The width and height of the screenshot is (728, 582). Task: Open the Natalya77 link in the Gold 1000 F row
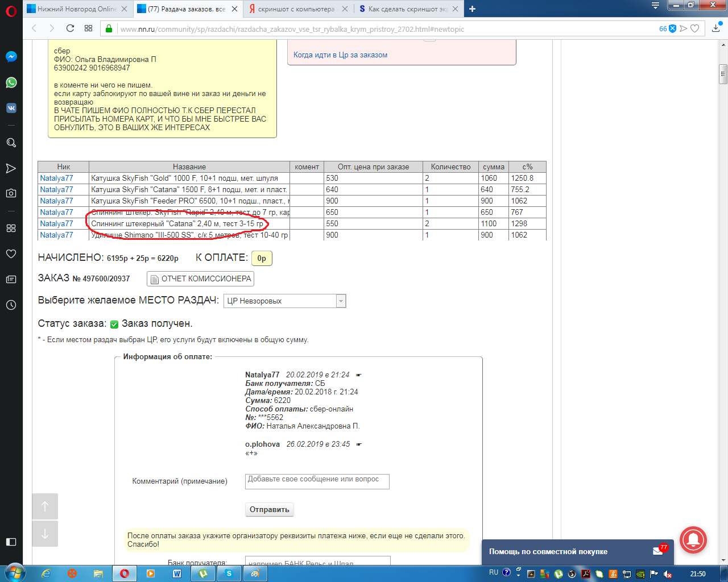click(x=56, y=178)
